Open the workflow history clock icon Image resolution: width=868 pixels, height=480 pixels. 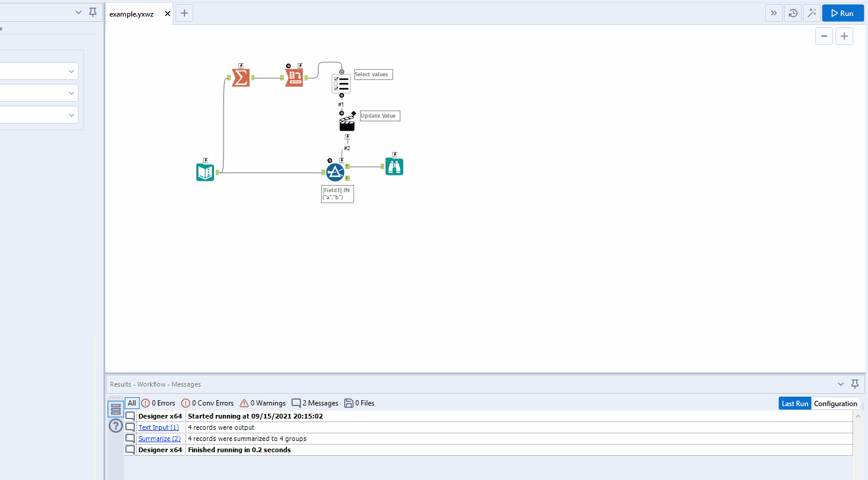[792, 13]
